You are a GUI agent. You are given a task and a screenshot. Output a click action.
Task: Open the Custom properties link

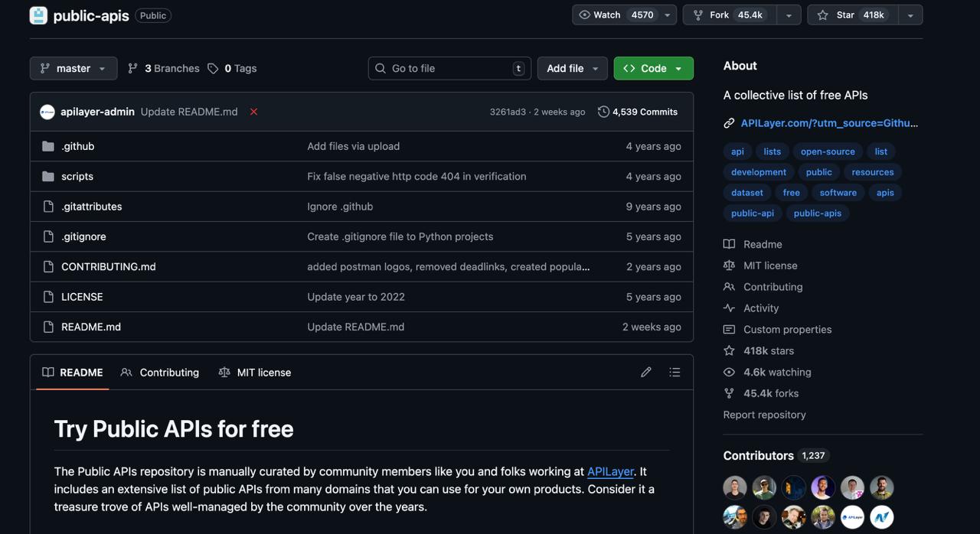[x=788, y=330]
